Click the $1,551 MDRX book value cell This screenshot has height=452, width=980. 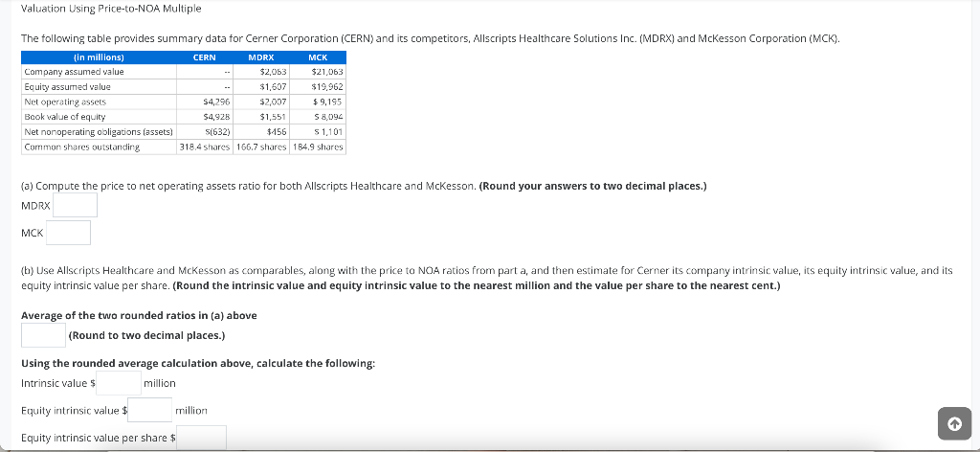[x=261, y=117]
